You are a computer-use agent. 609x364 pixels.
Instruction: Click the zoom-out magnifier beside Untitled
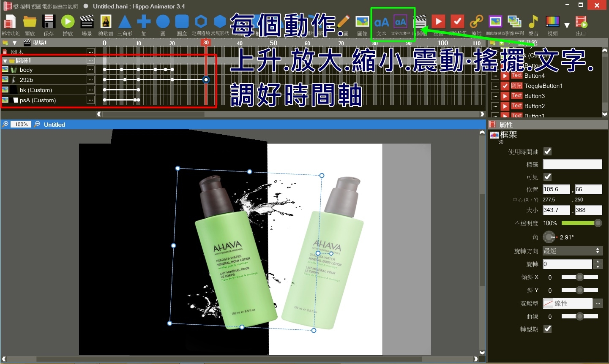(37, 124)
